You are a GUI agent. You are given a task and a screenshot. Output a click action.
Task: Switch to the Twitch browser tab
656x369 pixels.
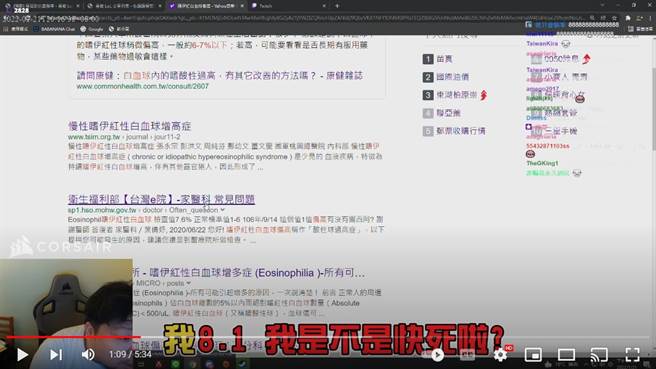288,6
